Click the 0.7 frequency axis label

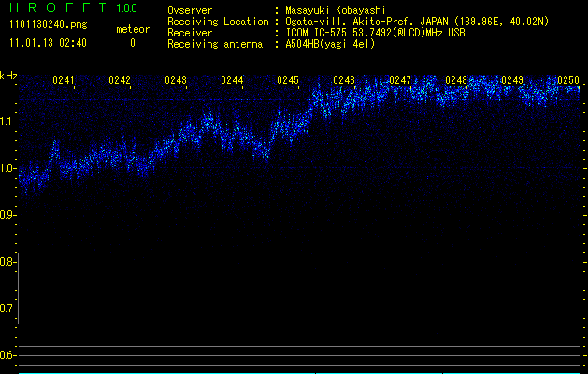[x=8, y=309]
